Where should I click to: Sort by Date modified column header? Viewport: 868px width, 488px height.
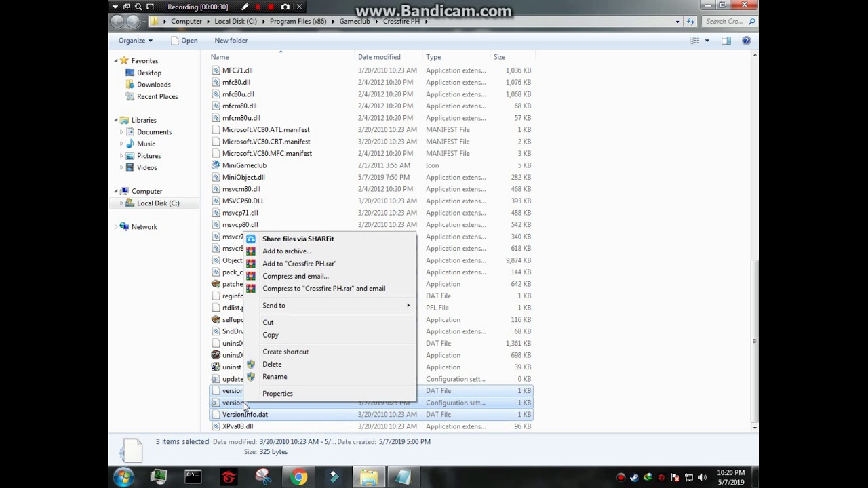click(x=389, y=57)
